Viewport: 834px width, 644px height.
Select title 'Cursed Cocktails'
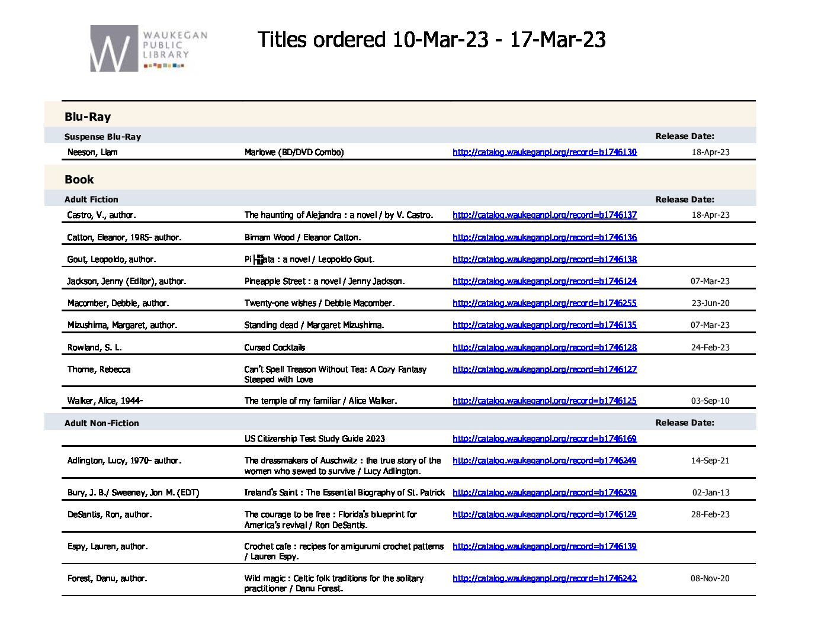(275, 347)
